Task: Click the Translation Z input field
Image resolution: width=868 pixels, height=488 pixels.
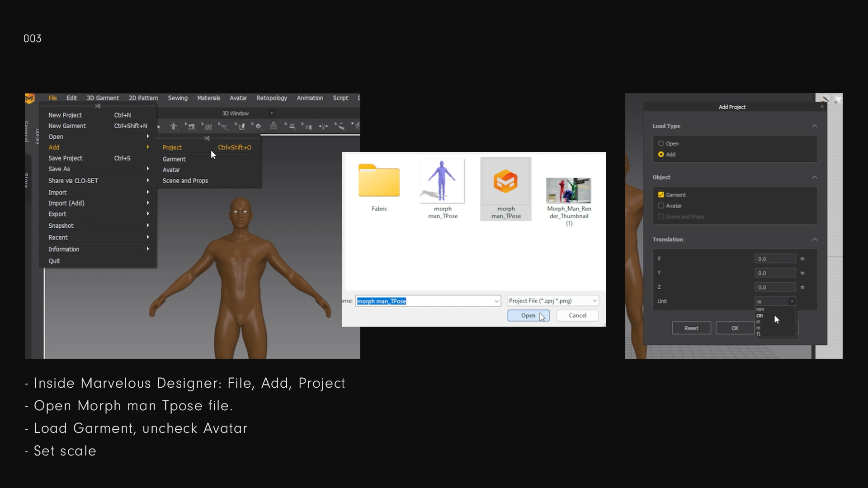Action: (x=775, y=287)
